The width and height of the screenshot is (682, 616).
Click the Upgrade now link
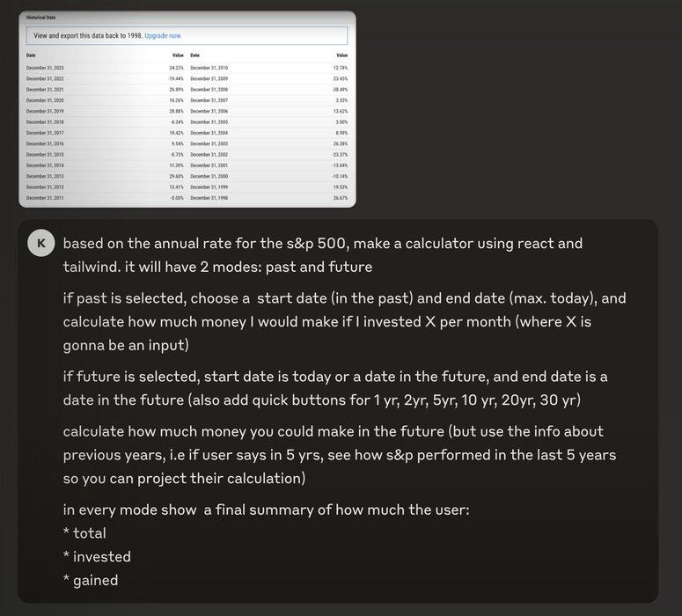pos(163,36)
